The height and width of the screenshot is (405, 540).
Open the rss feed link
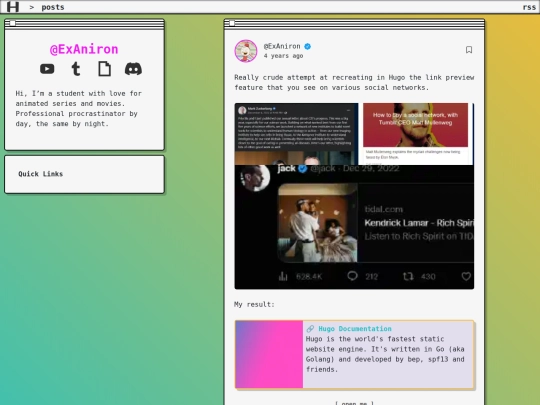click(x=529, y=7)
